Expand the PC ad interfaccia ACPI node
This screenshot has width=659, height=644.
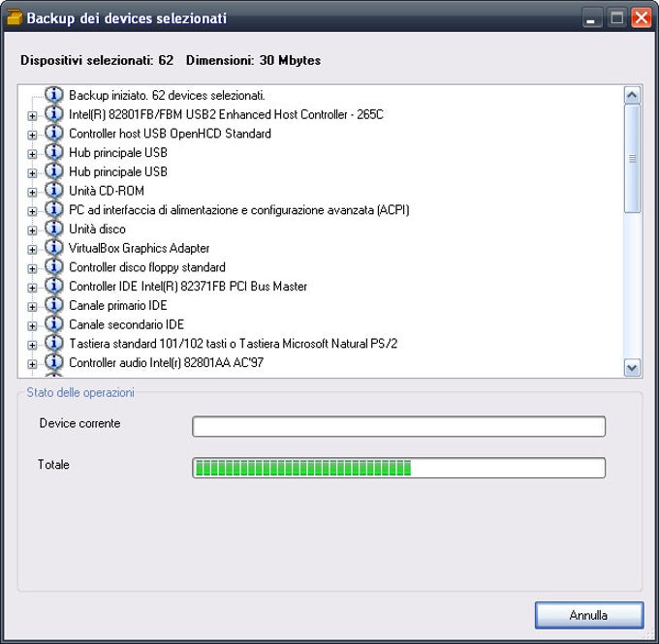point(32,211)
